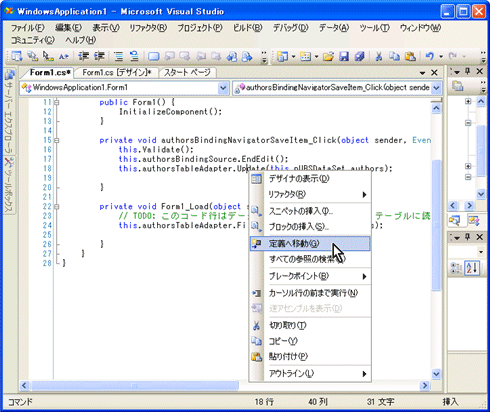The width and height of the screenshot is (490, 412).
Task: Open the Toolbox side tab
Action: pos(9,185)
